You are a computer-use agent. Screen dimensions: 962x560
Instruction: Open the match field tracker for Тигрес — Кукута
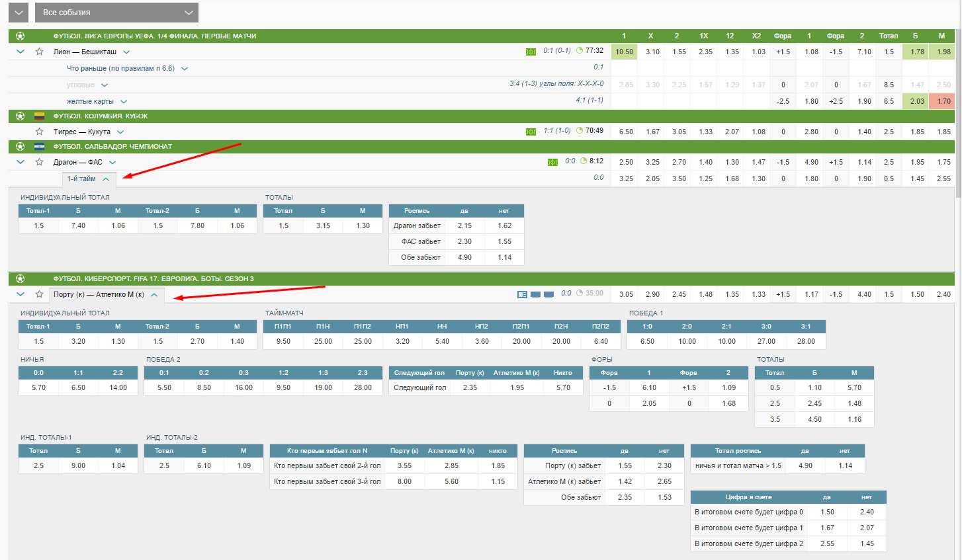(x=531, y=132)
